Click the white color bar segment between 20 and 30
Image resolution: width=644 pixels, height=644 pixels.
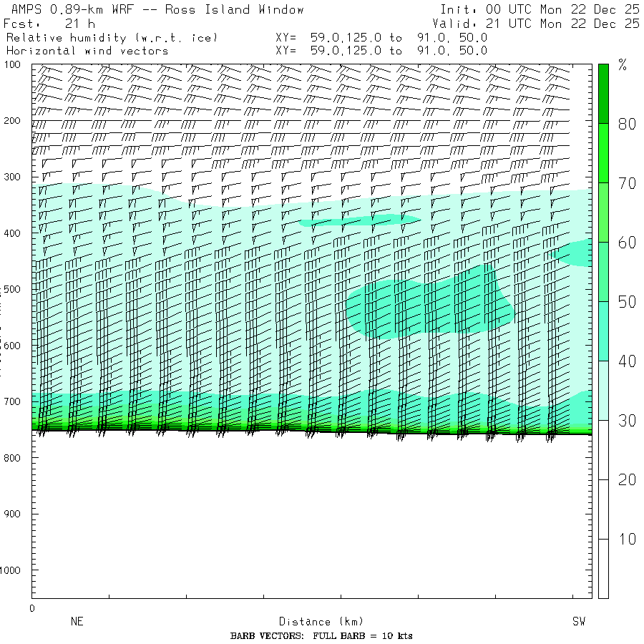tap(603, 450)
